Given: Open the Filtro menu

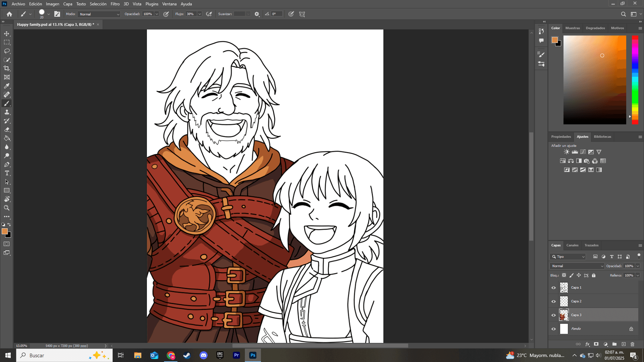Looking at the screenshot, I should click(115, 4).
